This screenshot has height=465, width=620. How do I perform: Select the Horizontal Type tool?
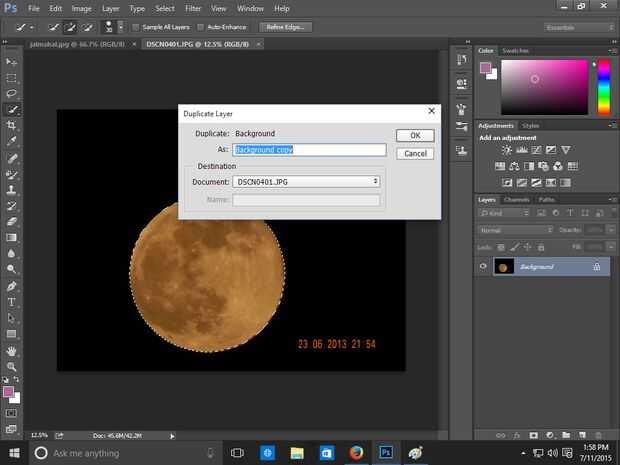(x=12, y=302)
